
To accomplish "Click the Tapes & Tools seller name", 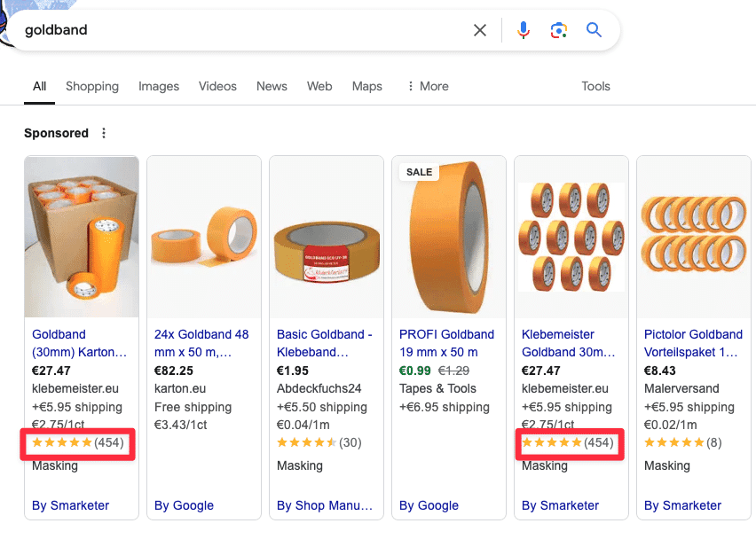I will click(x=437, y=388).
